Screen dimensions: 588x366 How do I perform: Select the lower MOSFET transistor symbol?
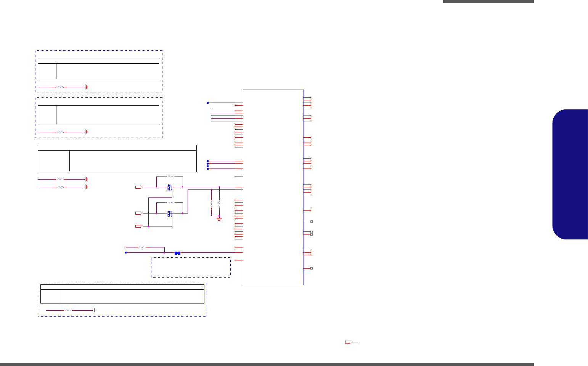(x=169, y=214)
